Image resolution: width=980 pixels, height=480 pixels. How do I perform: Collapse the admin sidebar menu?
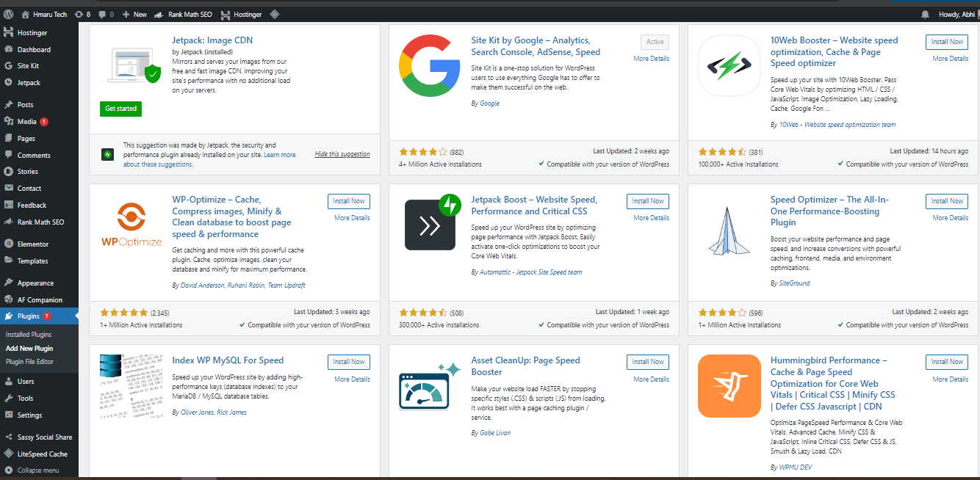(x=39, y=470)
